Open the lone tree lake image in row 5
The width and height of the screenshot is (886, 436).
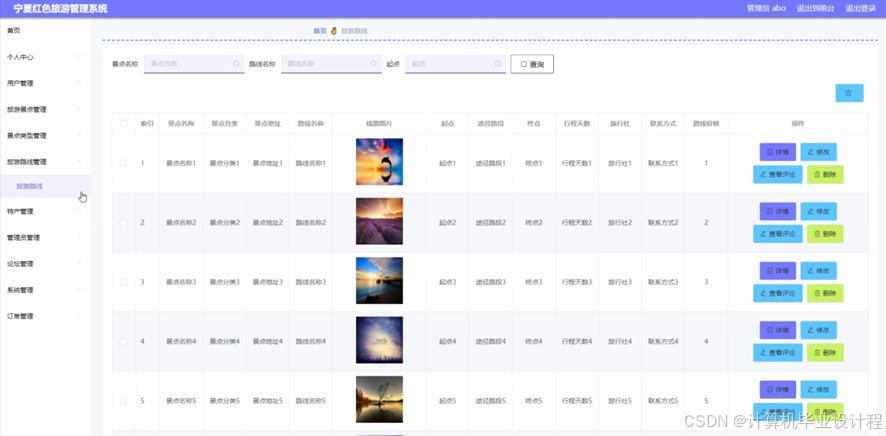pyautogui.click(x=379, y=399)
